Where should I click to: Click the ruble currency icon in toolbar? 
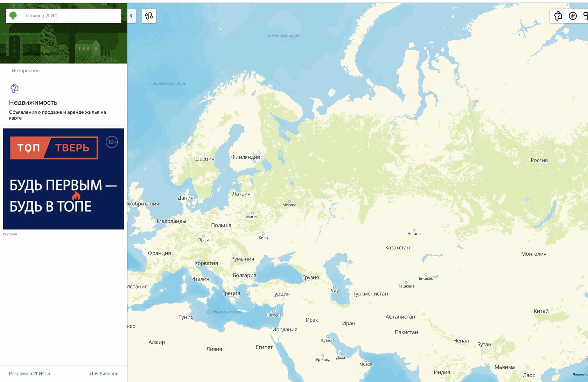[573, 16]
